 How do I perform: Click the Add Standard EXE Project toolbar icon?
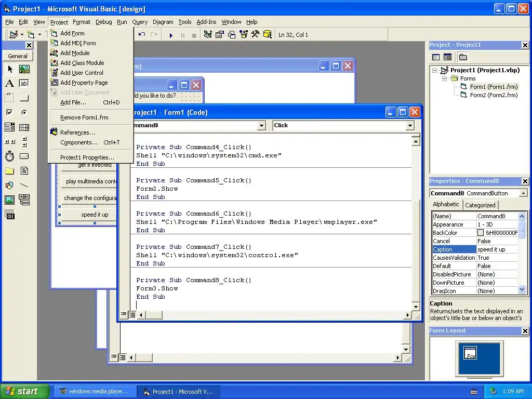[14, 34]
